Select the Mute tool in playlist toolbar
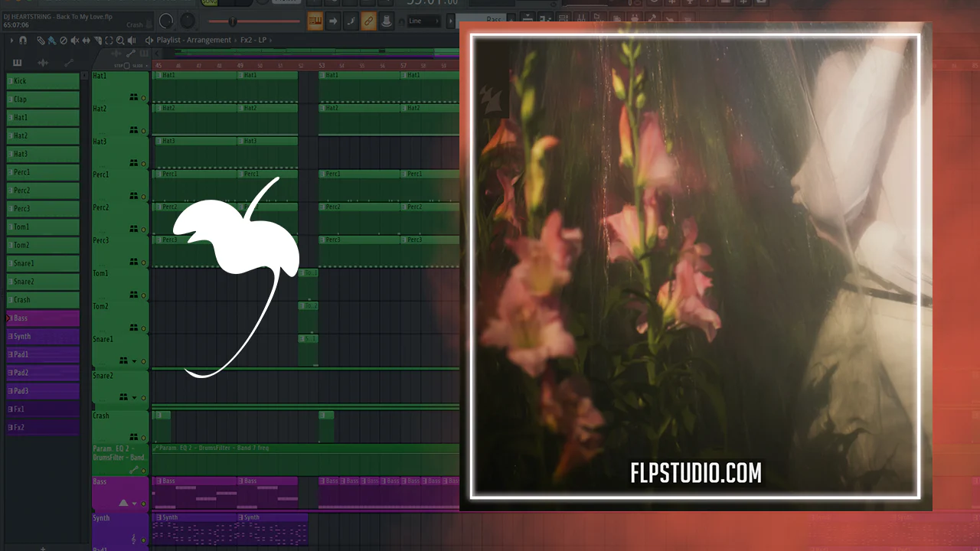 (x=74, y=41)
